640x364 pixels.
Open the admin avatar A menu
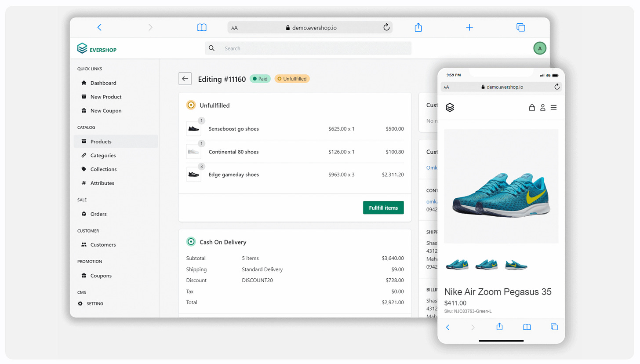click(540, 48)
